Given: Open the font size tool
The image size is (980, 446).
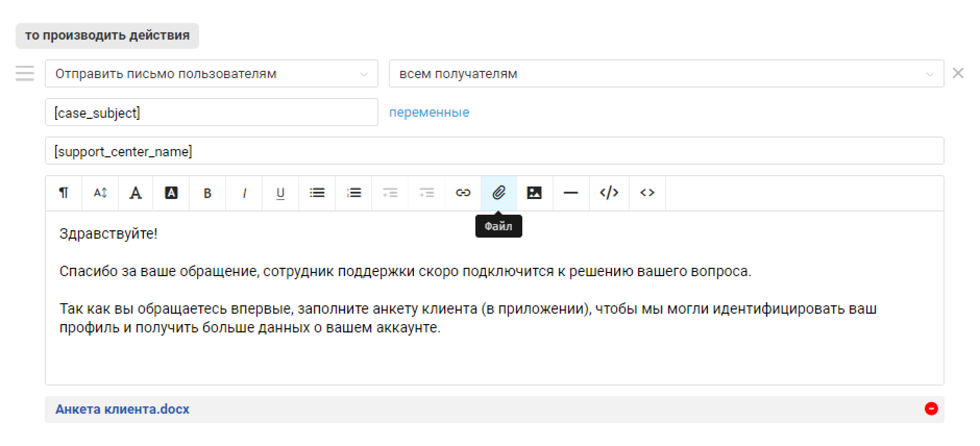Looking at the screenshot, I should pyautogui.click(x=100, y=193).
